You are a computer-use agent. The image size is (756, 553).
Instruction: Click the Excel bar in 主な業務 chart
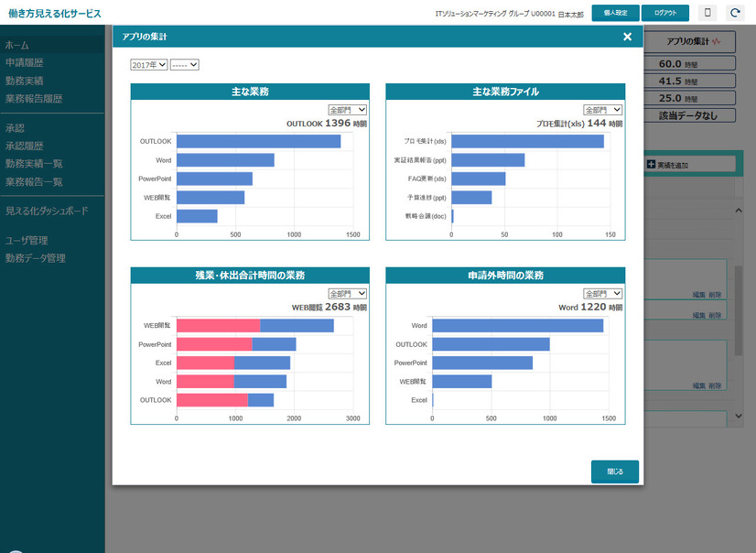[197, 216]
